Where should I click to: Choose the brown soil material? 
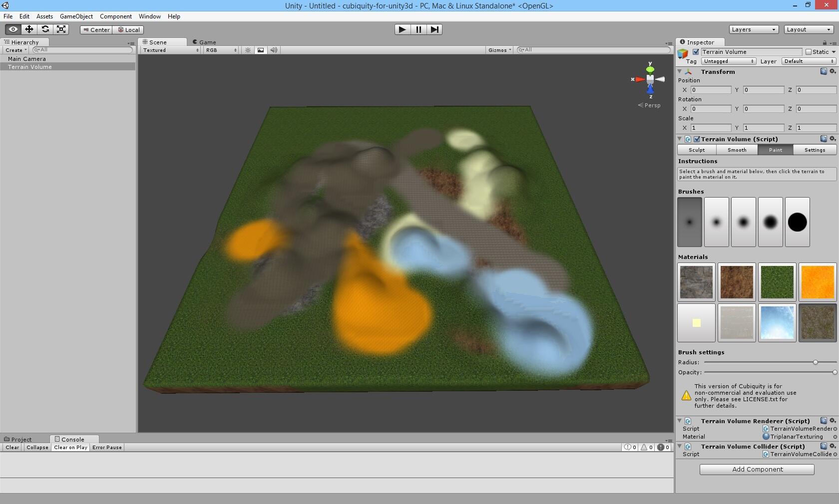[x=737, y=282]
